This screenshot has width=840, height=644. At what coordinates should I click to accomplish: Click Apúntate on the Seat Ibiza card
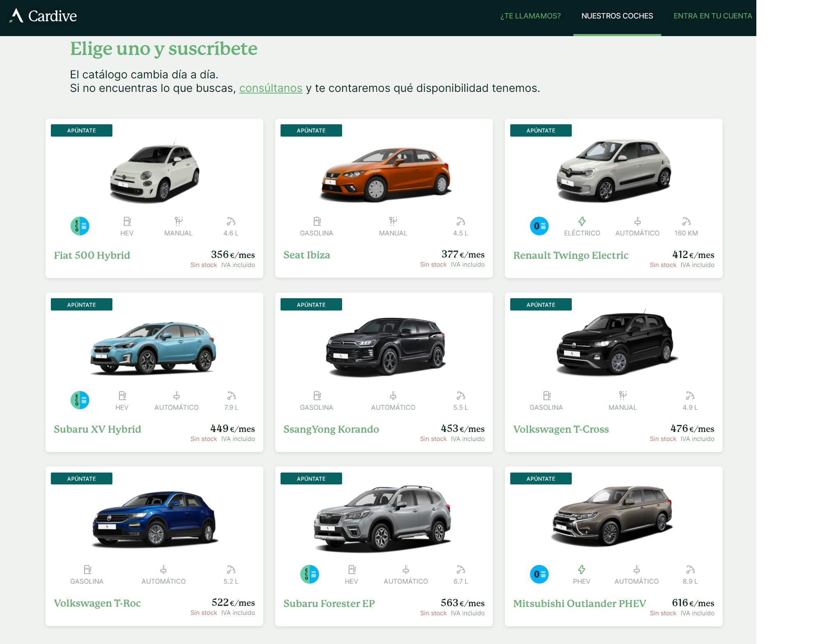(311, 130)
